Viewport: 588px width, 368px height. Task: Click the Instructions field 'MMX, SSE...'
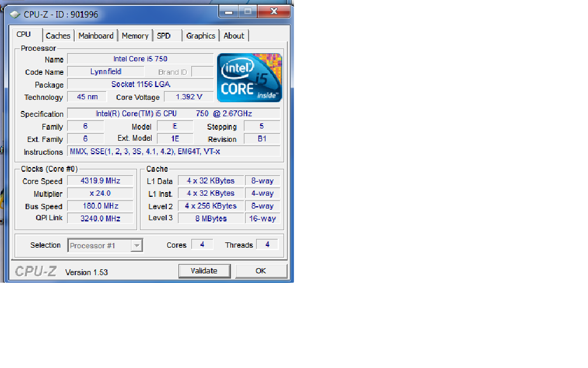174,151
